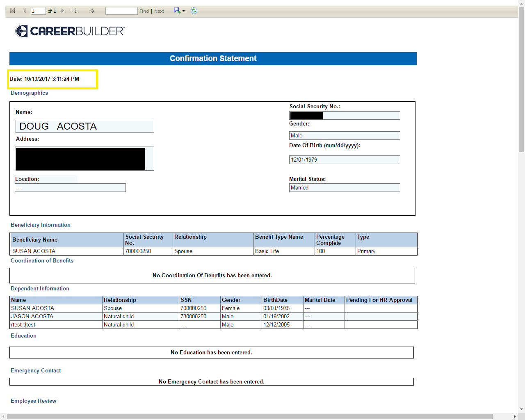Click the CareerBuilder logo

pos(70,31)
